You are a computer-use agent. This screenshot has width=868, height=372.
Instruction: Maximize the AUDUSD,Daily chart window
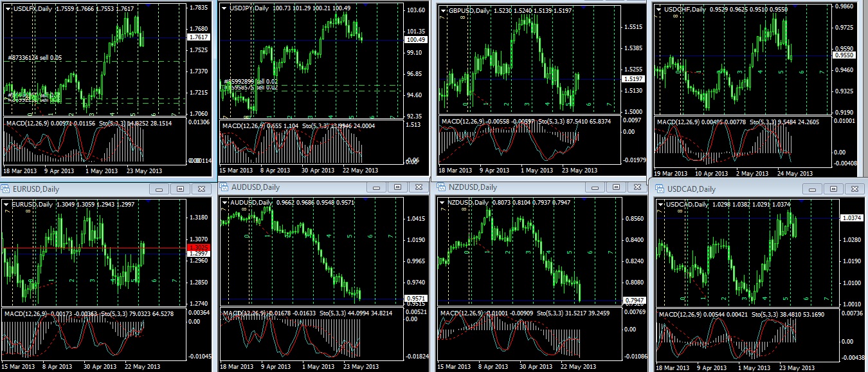pyautogui.click(x=397, y=187)
